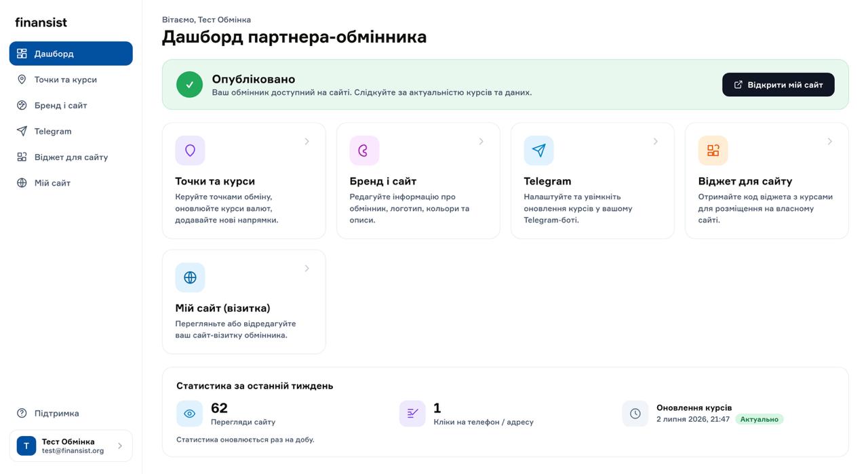Screen dimensions: 868x474
Task: Click the chevron on the Telegram card
Action: [x=655, y=142]
